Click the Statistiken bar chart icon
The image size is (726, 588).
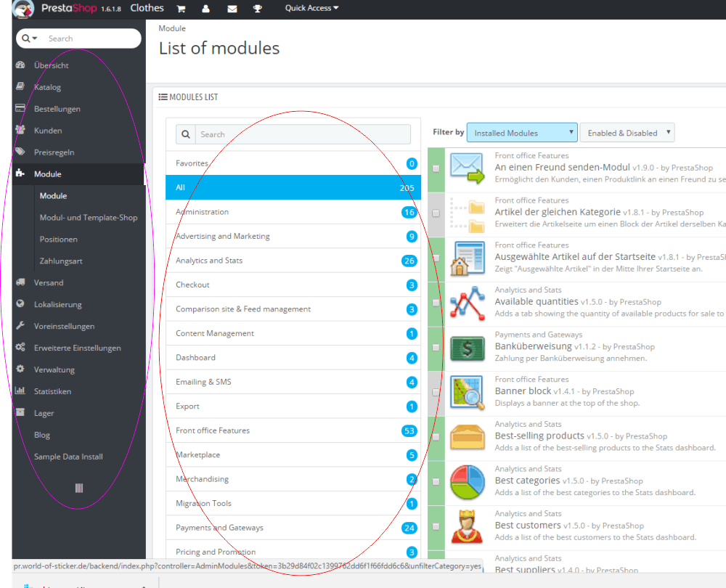pos(20,391)
